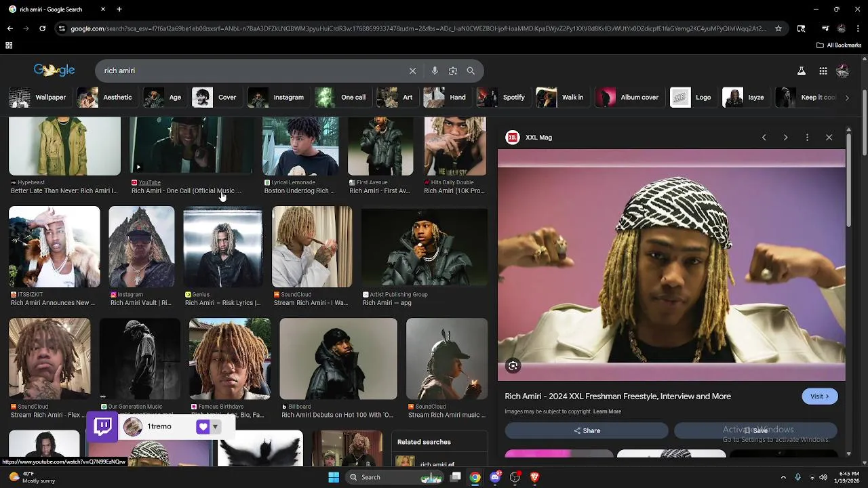
Task: Open the Windows Start menu
Action: pos(334,477)
